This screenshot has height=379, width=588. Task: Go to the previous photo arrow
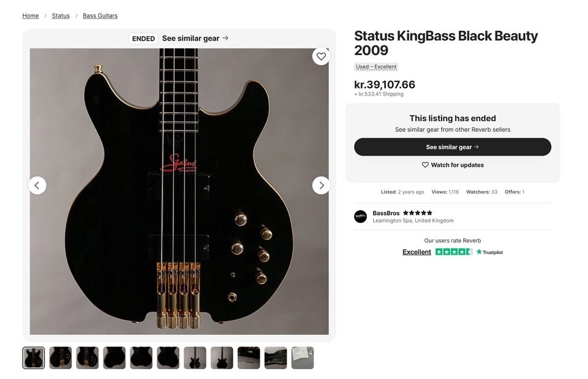click(37, 185)
